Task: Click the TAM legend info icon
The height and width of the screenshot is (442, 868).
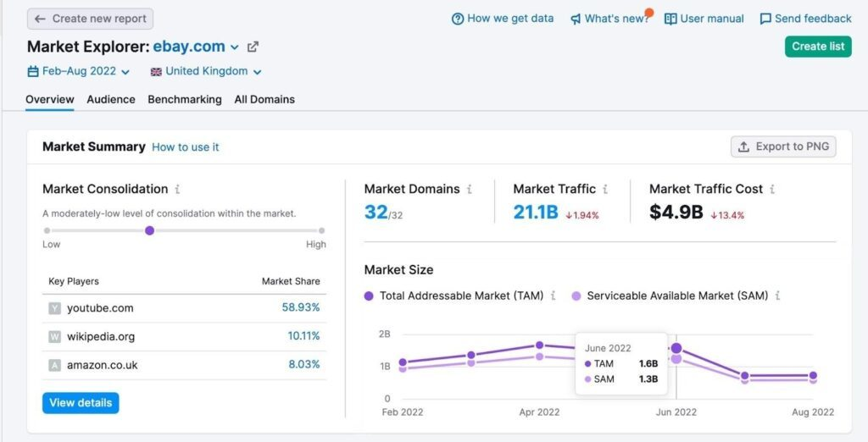Action: [553, 296]
